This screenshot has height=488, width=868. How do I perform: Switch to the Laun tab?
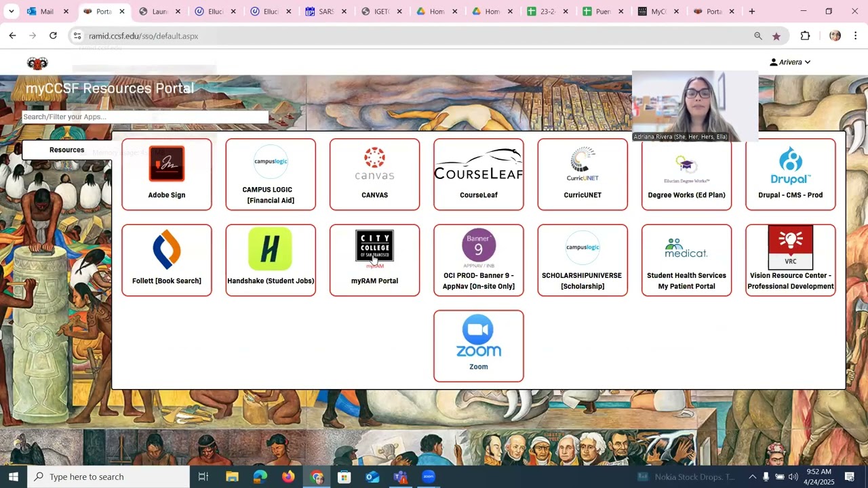click(160, 12)
